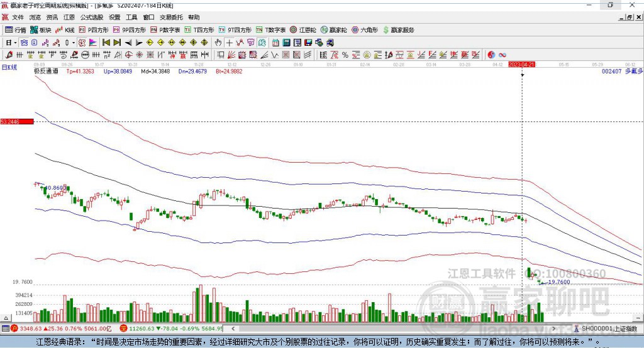Open the P四方形 tool

coord(94,30)
